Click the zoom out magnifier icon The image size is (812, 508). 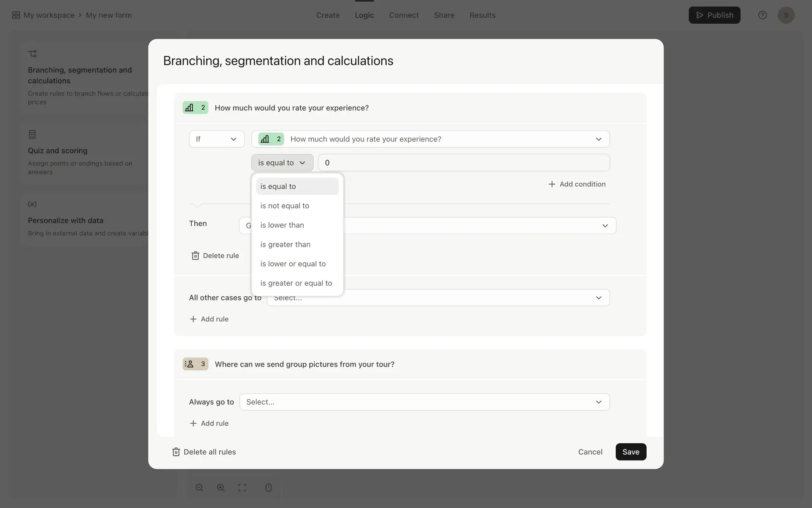click(199, 488)
